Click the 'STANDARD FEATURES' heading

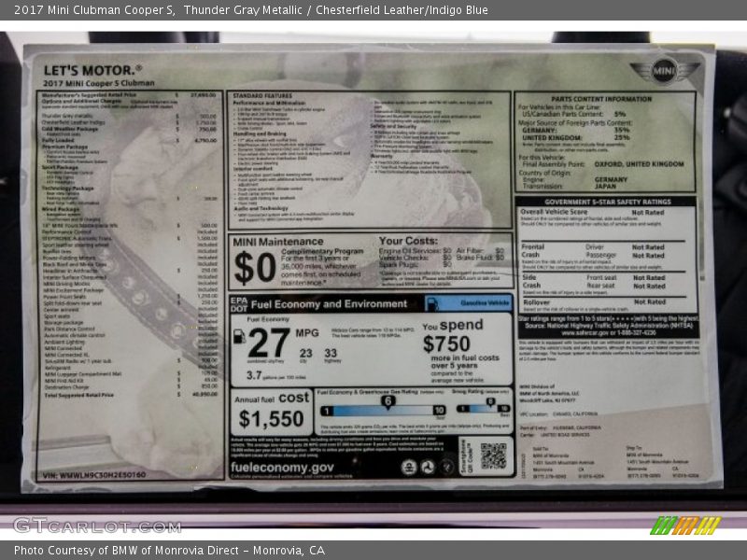pos(262,96)
